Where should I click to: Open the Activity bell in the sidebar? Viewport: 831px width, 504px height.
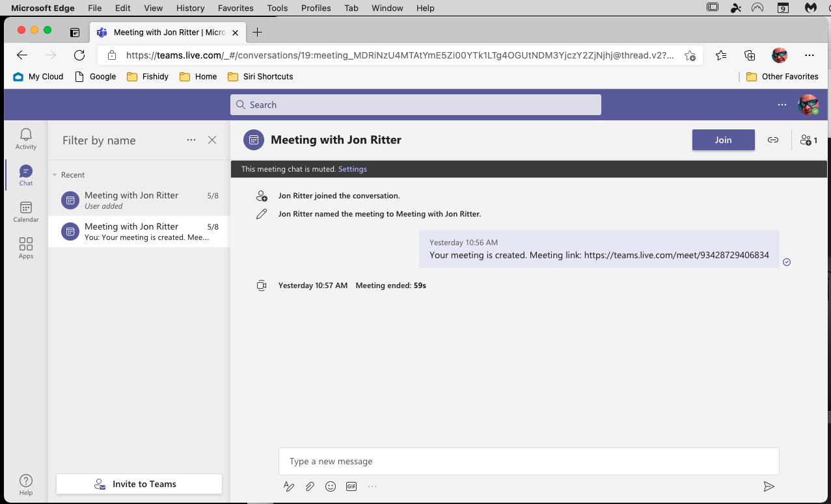coord(26,139)
